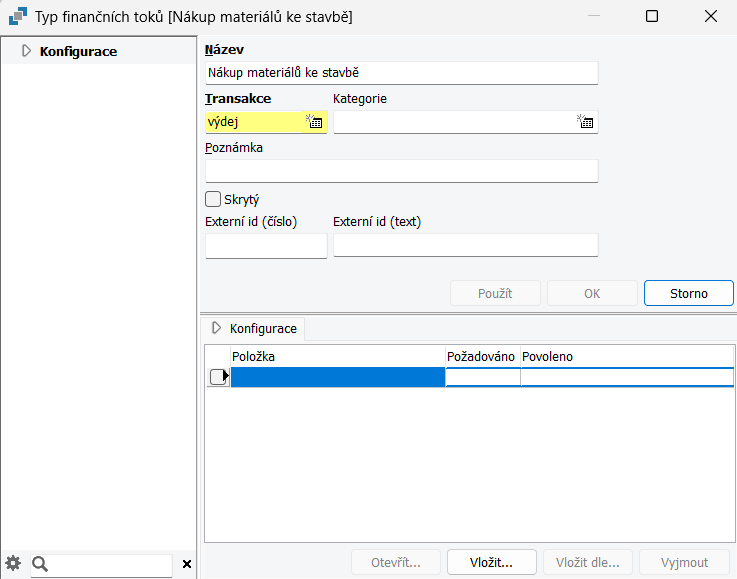This screenshot has width=737, height=579.
Task: Open the Konfigurace tab in the lower panel
Action: pos(253,329)
